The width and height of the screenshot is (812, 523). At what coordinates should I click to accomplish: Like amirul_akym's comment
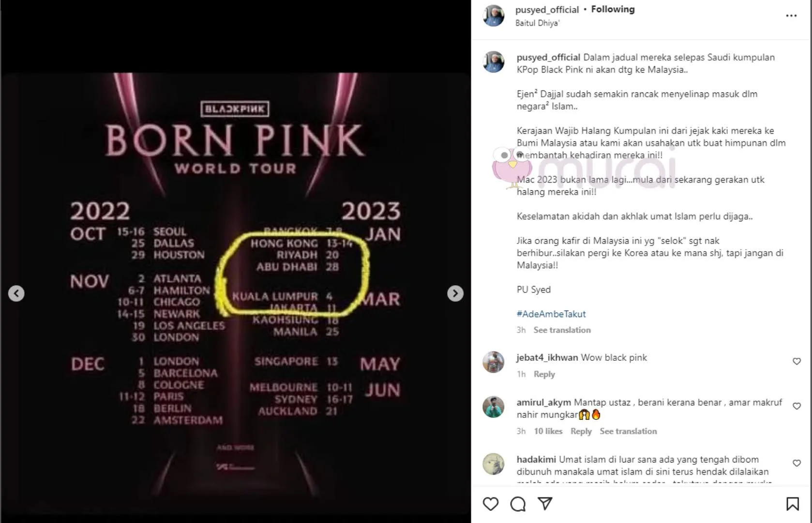tap(797, 406)
